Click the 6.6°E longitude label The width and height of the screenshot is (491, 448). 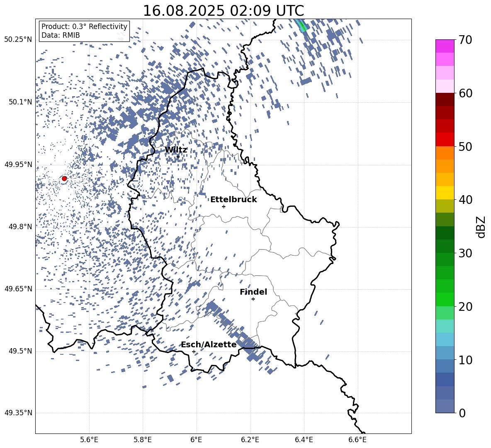pyautogui.click(x=357, y=440)
